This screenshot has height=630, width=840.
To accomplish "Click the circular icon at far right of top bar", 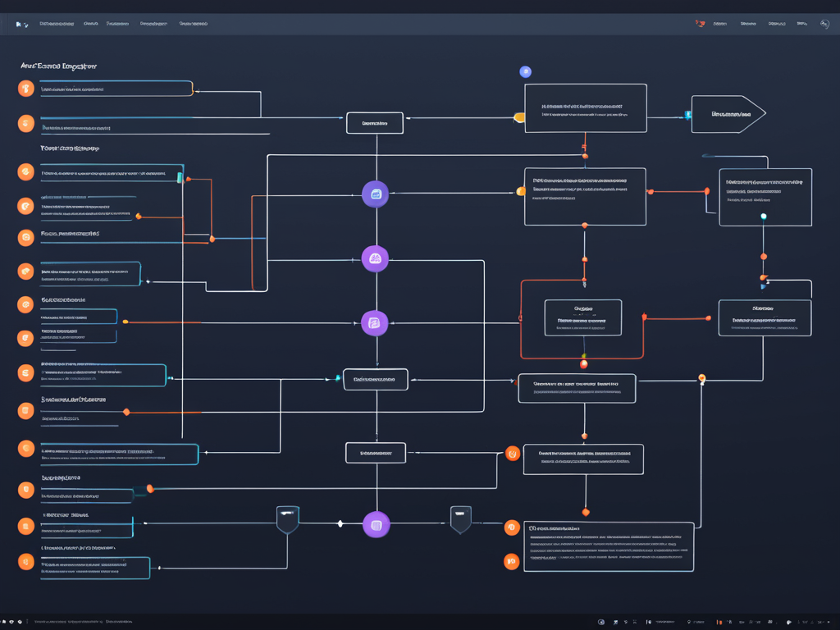I will (824, 25).
